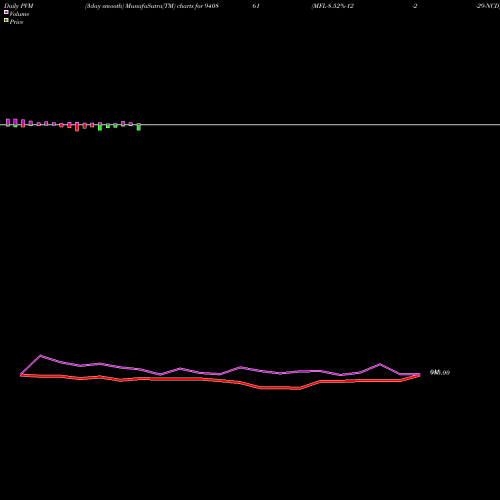The height and width of the screenshot is (500, 500).
Task: Click the 'Volume' legend label
Action: (x=19, y=14)
